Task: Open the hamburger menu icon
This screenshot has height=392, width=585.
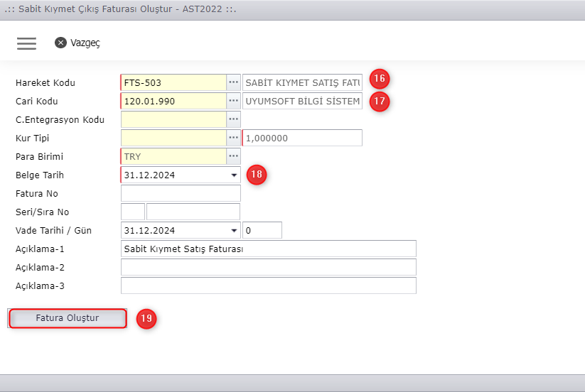Action: 26,43
